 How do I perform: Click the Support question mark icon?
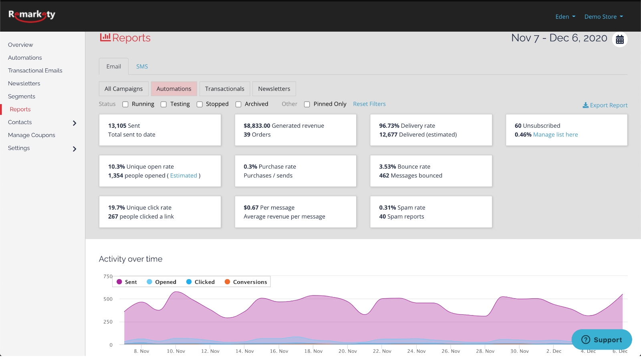tap(586, 340)
